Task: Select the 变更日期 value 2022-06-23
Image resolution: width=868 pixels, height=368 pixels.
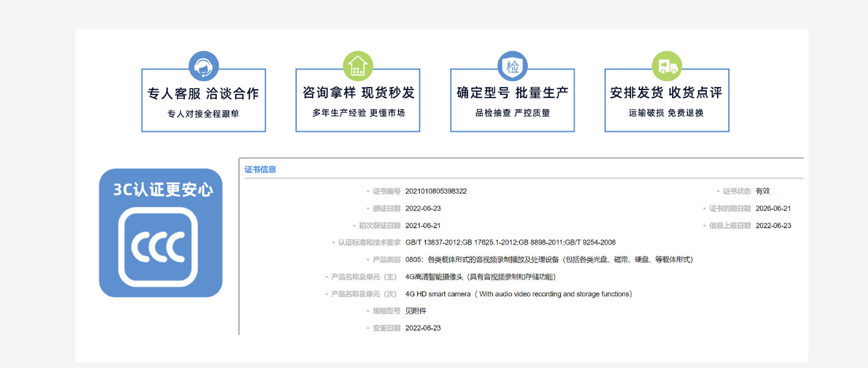Action: (x=423, y=328)
